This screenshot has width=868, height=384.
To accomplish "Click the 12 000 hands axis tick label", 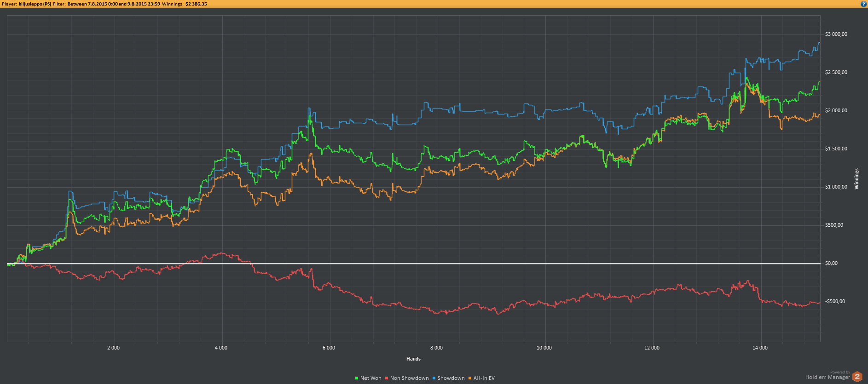I will point(652,348).
